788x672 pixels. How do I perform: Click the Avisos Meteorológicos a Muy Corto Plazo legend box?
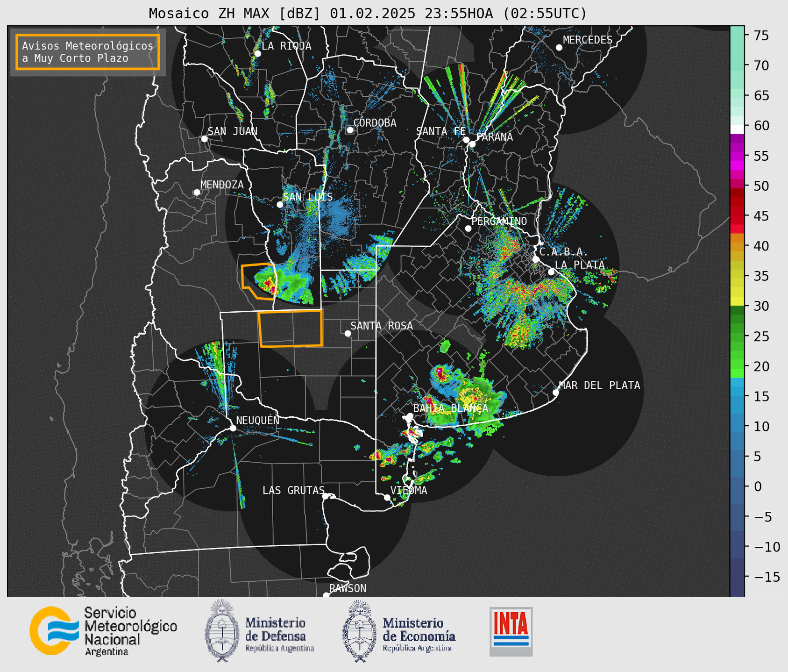pos(88,52)
